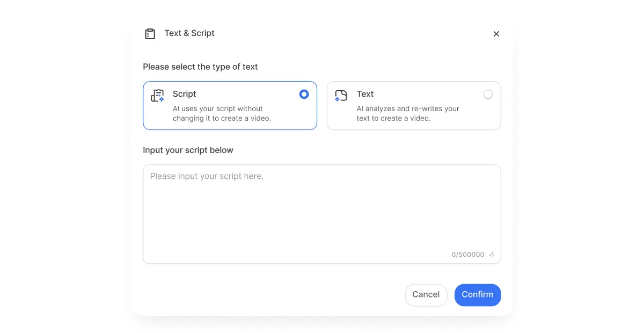Click the "Text & Script" dialog title
This screenshot has height=333, width=644.
[189, 33]
